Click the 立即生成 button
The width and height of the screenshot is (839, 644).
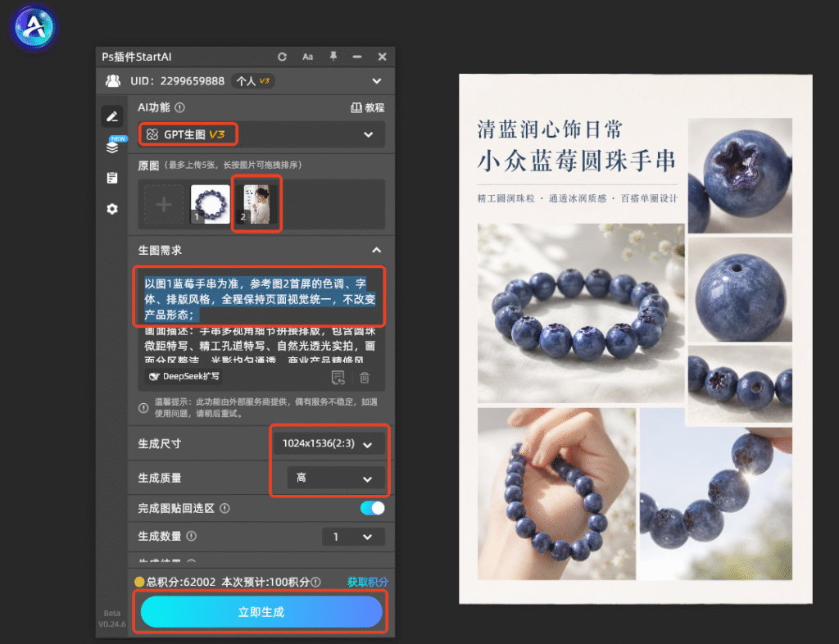261,612
